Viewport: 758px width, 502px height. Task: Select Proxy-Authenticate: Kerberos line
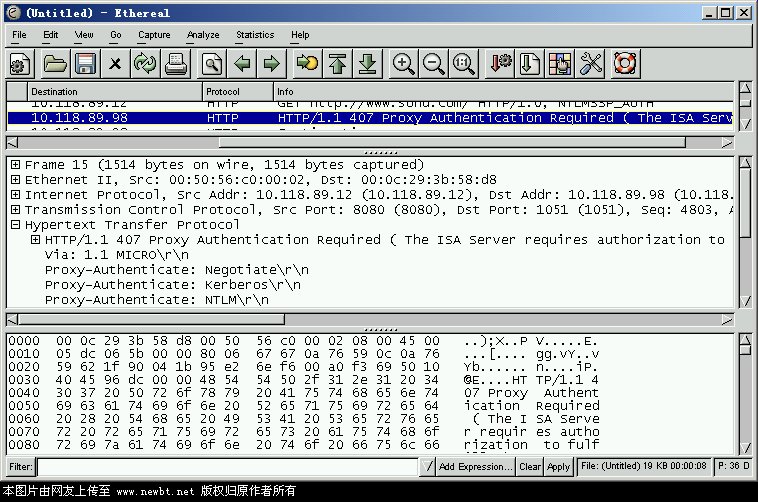point(173,284)
